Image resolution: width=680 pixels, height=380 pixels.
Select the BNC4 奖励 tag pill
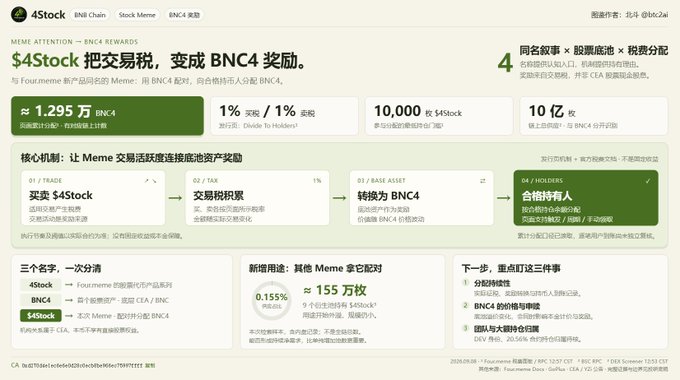184,15
